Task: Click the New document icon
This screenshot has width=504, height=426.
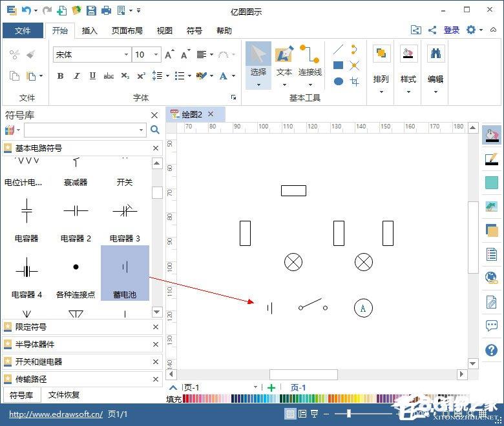Action: 61,10
